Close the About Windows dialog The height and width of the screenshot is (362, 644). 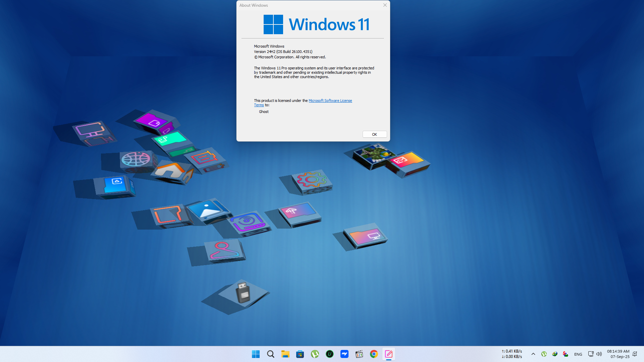(x=385, y=5)
